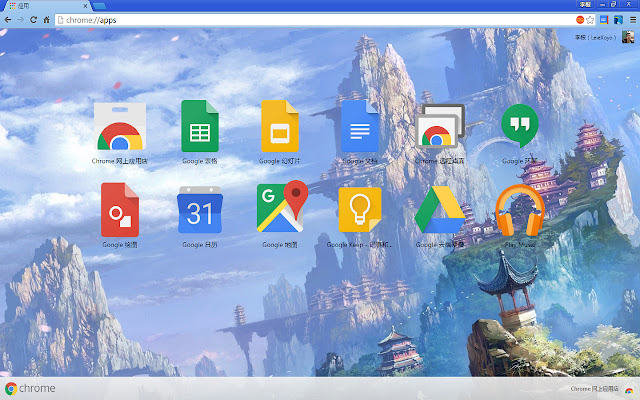Launch Google Hangouts app
The width and height of the screenshot is (640, 400).
click(519, 125)
